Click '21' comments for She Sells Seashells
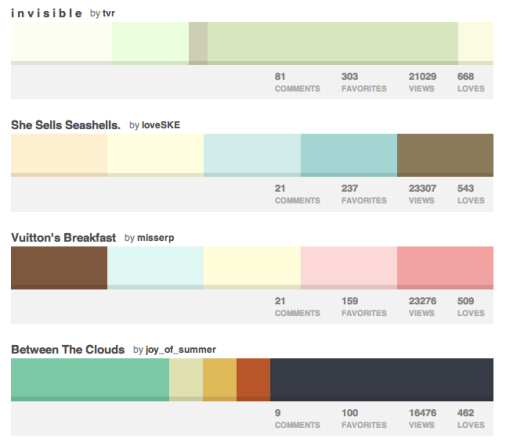Screen dimensions: 506x442 pyautogui.click(x=280, y=188)
